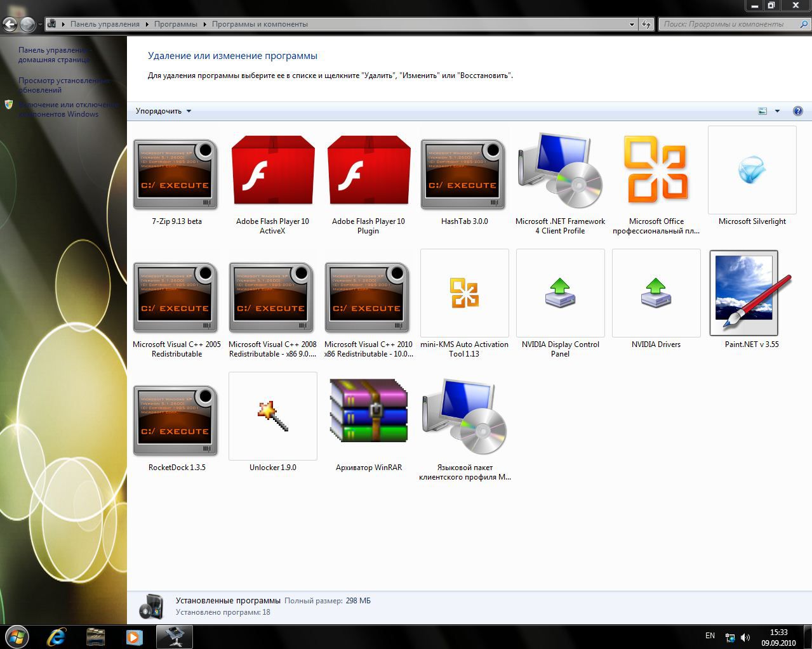
Task: Expand the address bar history dropdown arrow
Action: (632, 24)
